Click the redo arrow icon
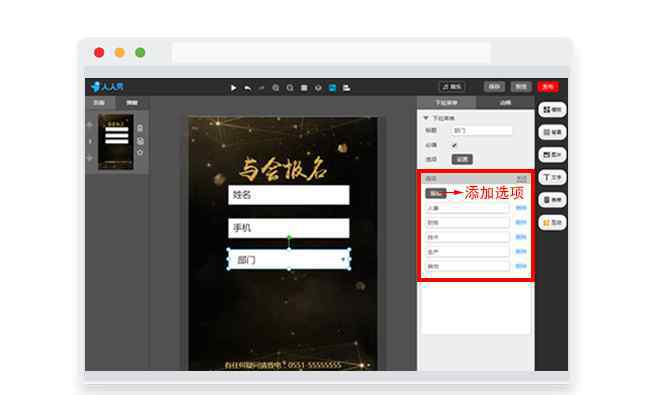Image resolution: width=660 pixels, height=395 pixels. [x=261, y=88]
